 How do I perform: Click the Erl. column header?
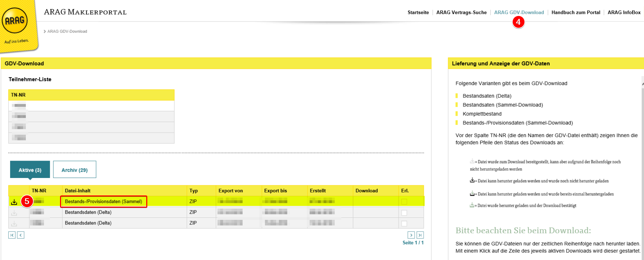click(405, 191)
